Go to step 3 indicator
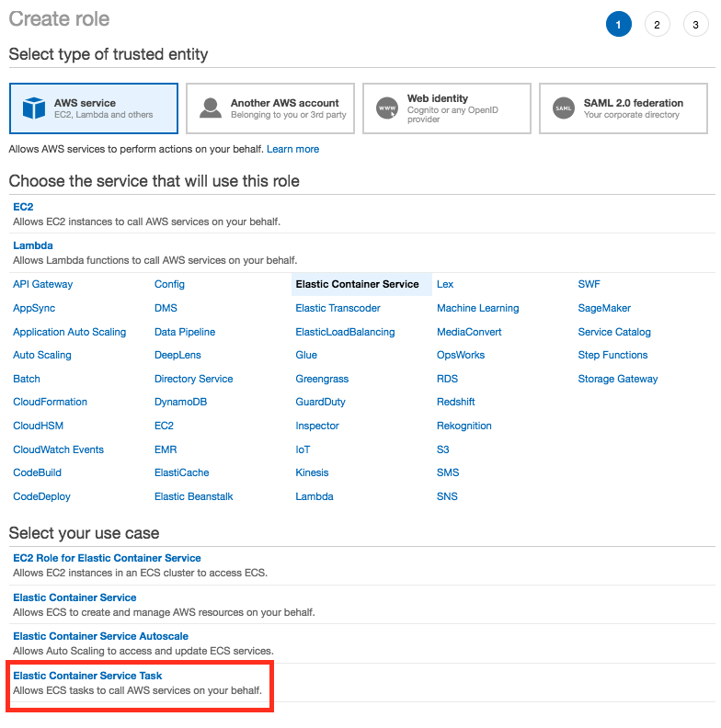 (x=696, y=24)
